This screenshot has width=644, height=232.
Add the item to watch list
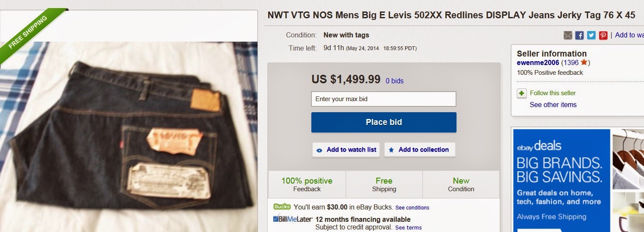click(347, 150)
